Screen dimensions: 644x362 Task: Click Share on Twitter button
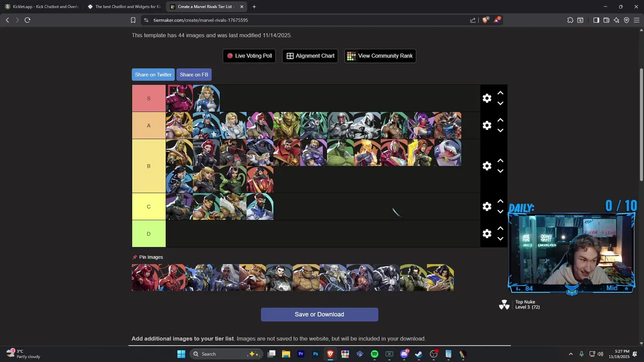[153, 74]
